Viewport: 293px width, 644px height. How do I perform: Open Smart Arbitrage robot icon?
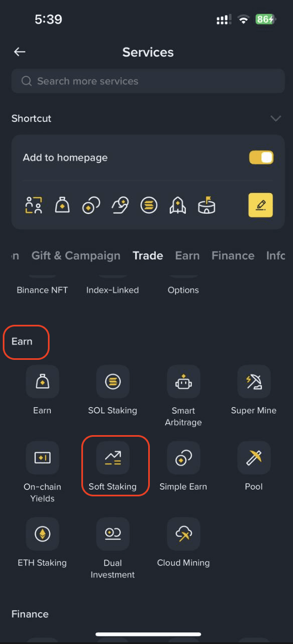pos(183,382)
